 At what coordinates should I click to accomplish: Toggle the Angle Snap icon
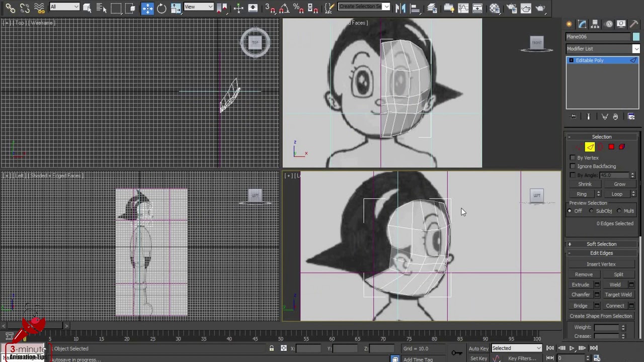tap(284, 8)
